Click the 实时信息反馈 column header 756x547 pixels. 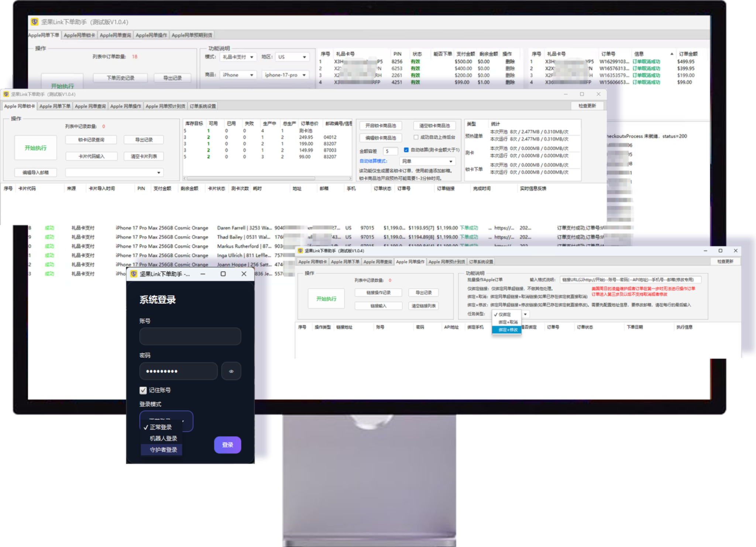[533, 188]
